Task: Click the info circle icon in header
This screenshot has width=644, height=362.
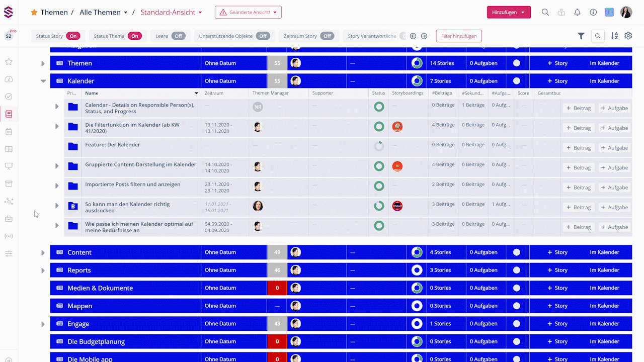Action: click(593, 13)
